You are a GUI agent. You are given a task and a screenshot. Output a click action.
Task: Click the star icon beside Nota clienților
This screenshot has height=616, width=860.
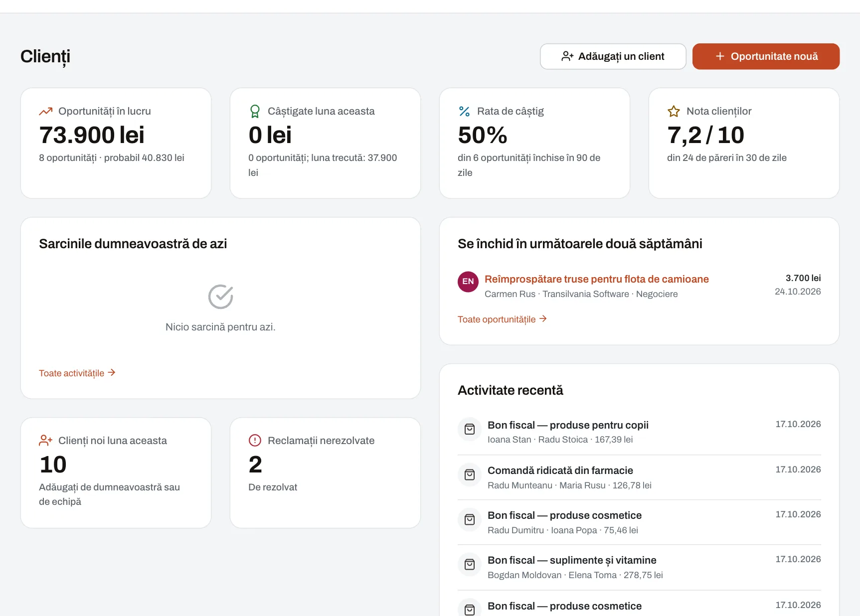pyautogui.click(x=674, y=111)
